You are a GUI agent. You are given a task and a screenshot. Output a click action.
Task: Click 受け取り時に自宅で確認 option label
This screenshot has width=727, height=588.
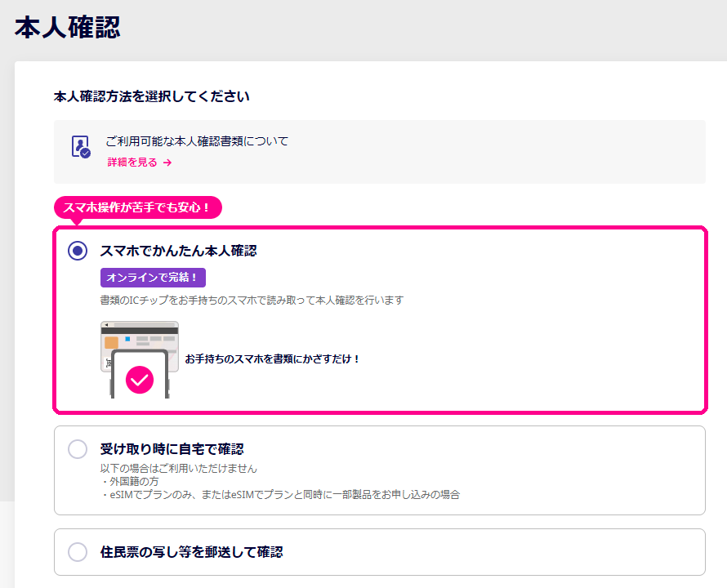pos(172,449)
